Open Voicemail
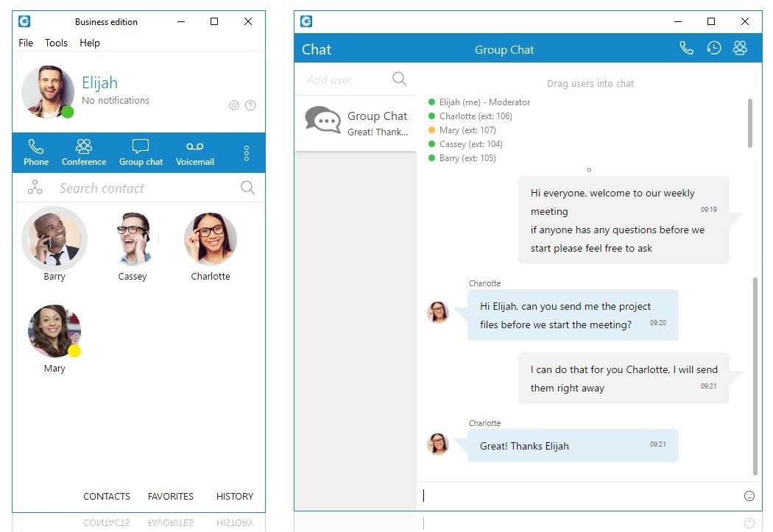Image resolution: width=773 pixels, height=532 pixels. click(x=194, y=152)
